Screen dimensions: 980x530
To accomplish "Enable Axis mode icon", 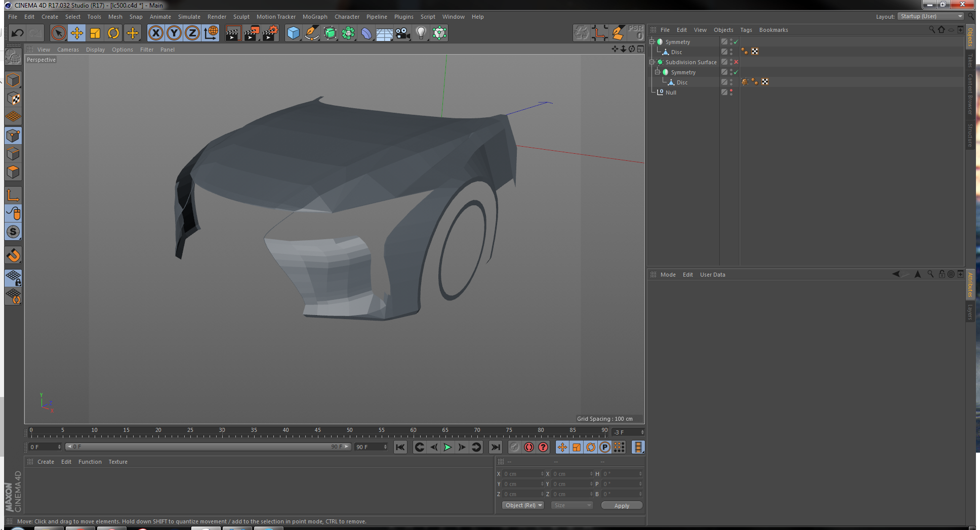I will click(13, 195).
